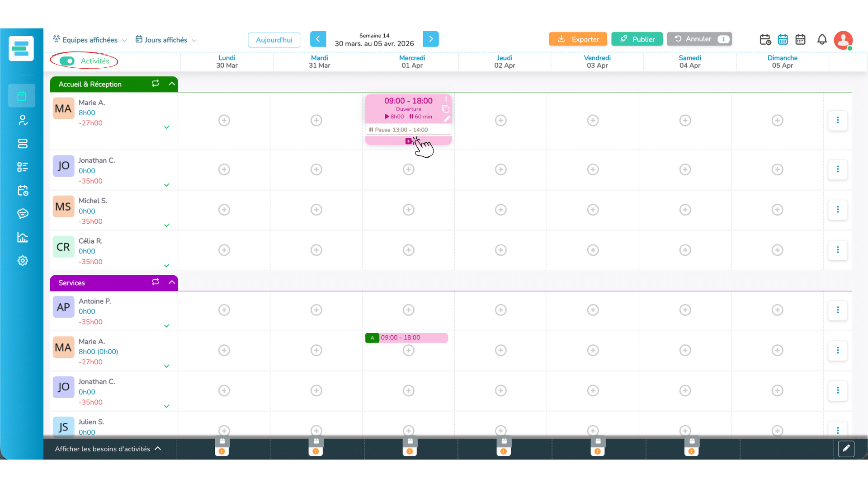
Task: Open the options menu for Michel S. row
Action: pyautogui.click(x=838, y=210)
